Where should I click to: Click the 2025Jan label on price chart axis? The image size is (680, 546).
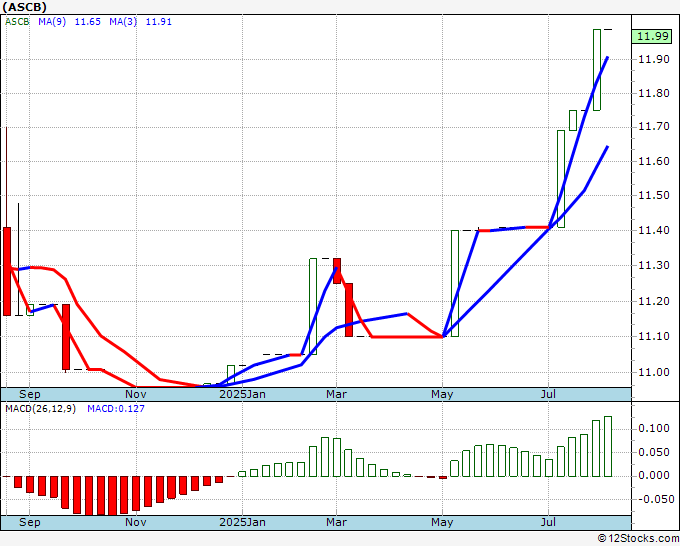(x=242, y=394)
